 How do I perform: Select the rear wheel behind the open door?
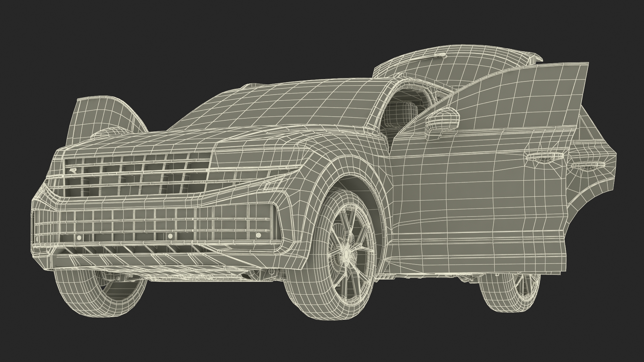point(510,293)
